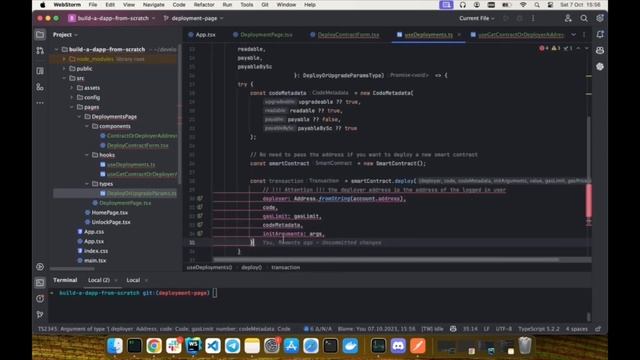Image resolution: width=640 pixels, height=360 pixels.
Task: Open the Git menu
Action: coord(265,5)
